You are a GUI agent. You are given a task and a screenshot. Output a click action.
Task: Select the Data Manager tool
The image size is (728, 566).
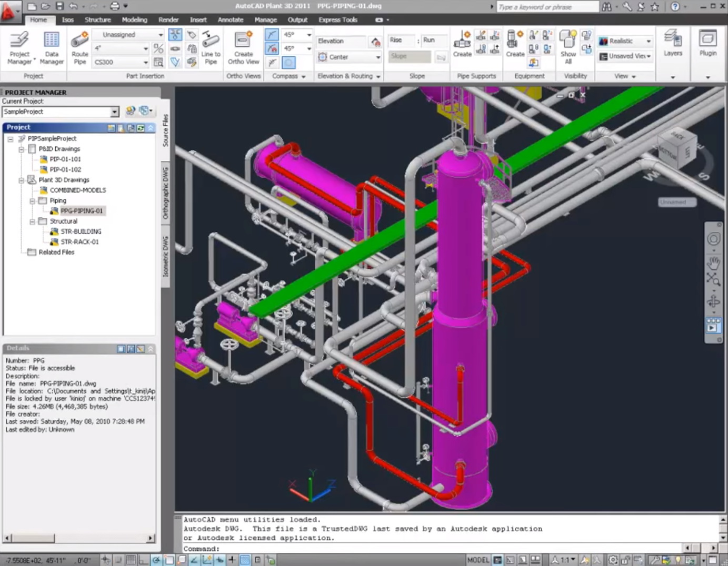click(x=51, y=47)
